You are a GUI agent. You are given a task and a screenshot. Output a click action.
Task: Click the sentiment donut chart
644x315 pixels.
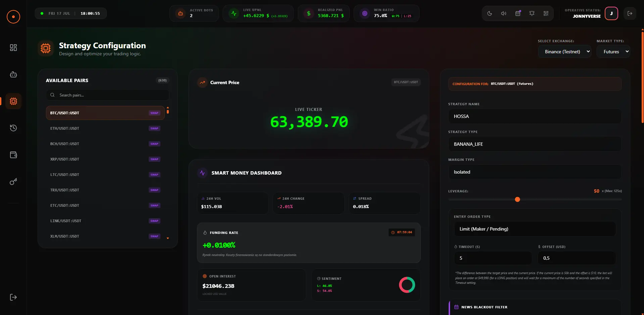[x=407, y=285]
